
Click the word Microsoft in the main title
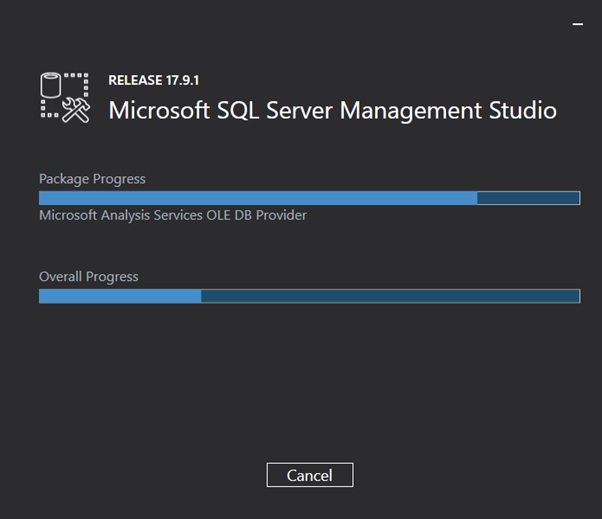tap(159, 110)
